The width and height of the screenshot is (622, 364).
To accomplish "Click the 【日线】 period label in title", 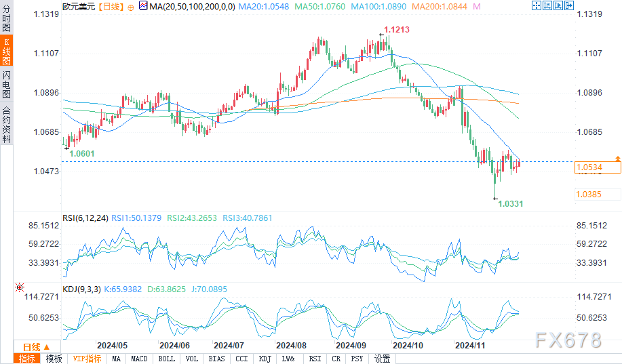I will point(111,7).
